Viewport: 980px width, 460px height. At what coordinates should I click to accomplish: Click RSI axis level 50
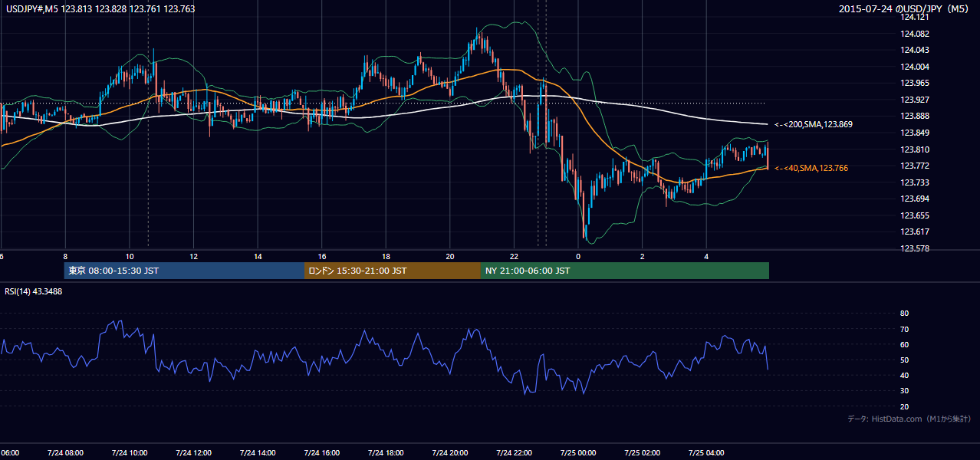coord(905,360)
